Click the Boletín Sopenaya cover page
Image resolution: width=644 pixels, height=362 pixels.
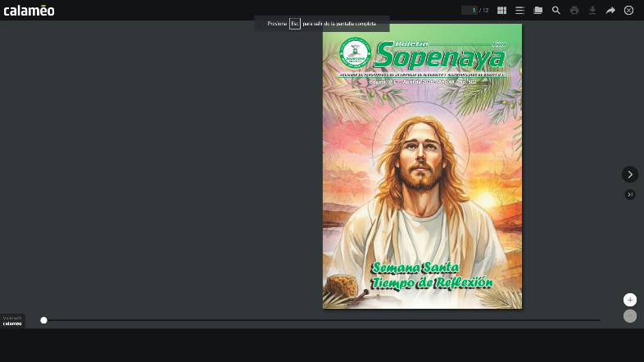(x=422, y=180)
